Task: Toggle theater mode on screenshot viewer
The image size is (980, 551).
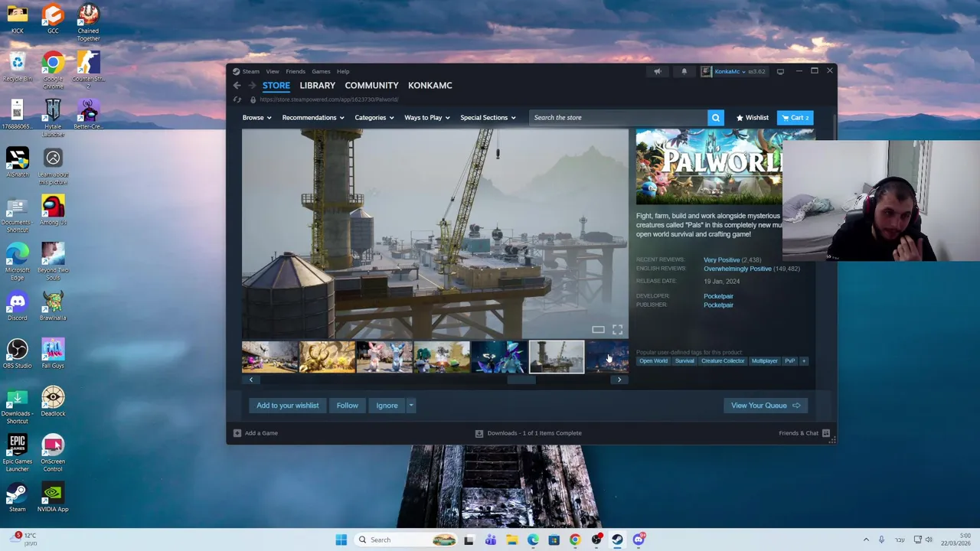Action: click(598, 330)
